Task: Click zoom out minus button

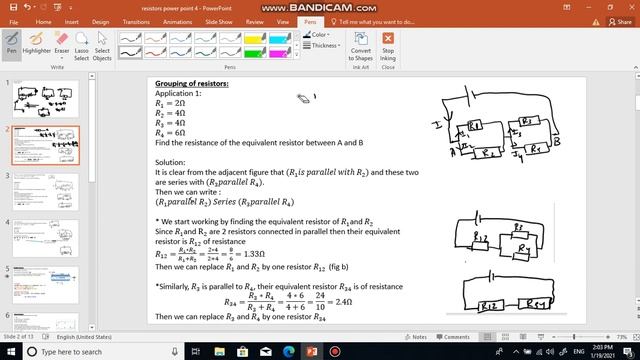Action: [x=554, y=337]
